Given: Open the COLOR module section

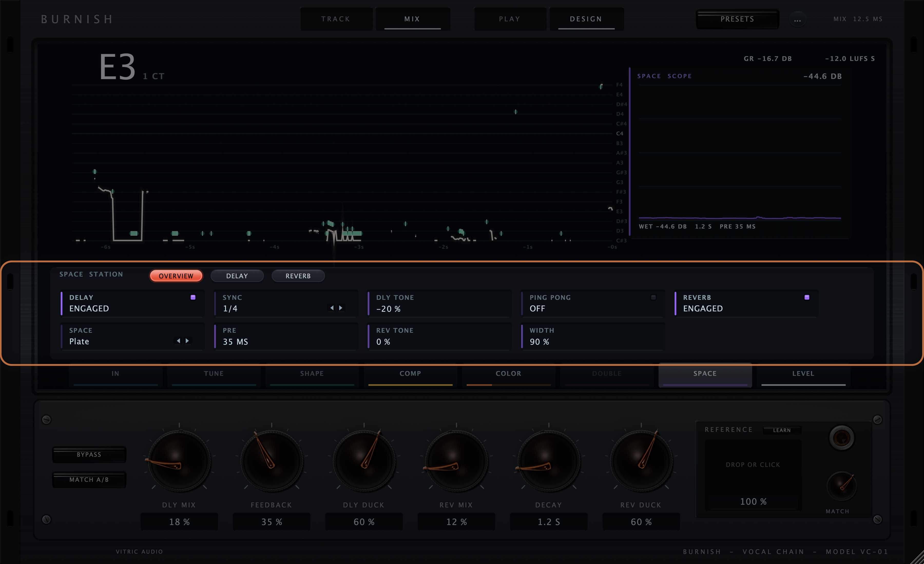Looking at the screenshot, I should point(508,375).
